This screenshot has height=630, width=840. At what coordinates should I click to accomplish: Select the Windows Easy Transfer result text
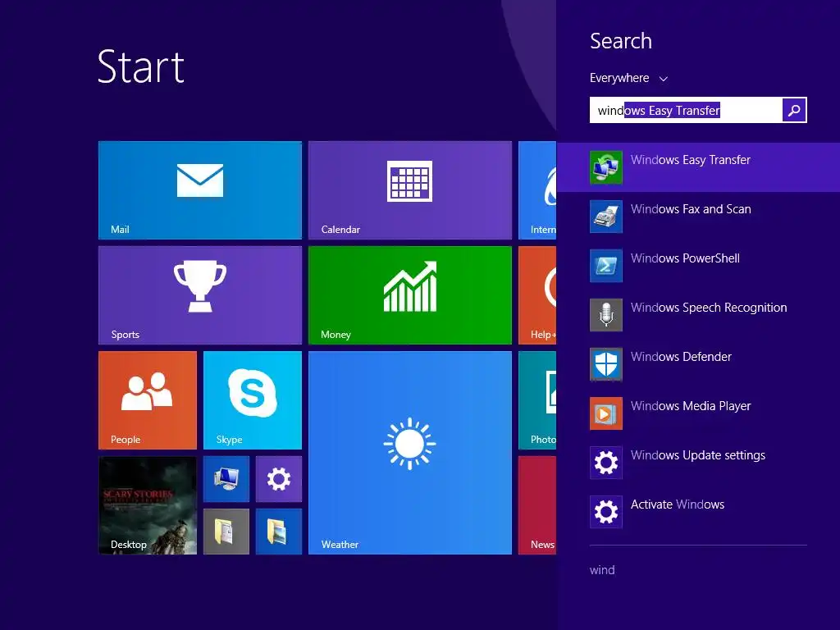[x=691, y=160]
